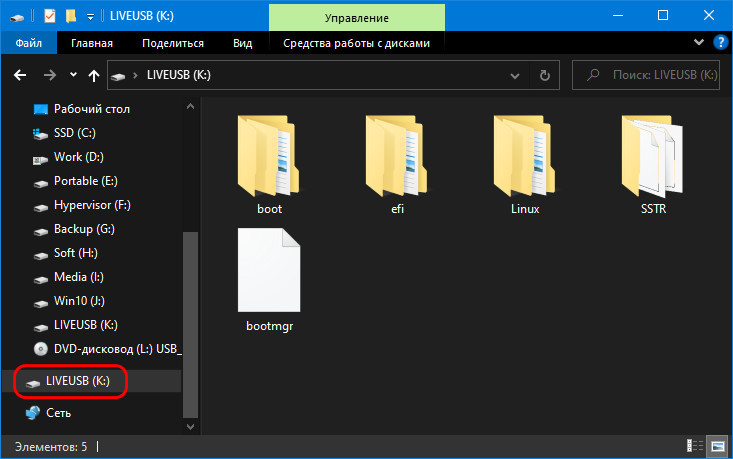This screenshot has height=459, width=733.
Task: Open the recent locations dropdown arrow
Action: point(73,74)
